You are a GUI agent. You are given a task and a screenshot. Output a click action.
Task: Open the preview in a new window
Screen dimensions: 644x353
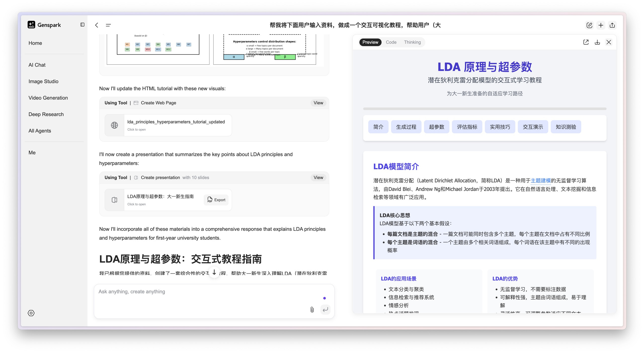(x=586, y=42)
